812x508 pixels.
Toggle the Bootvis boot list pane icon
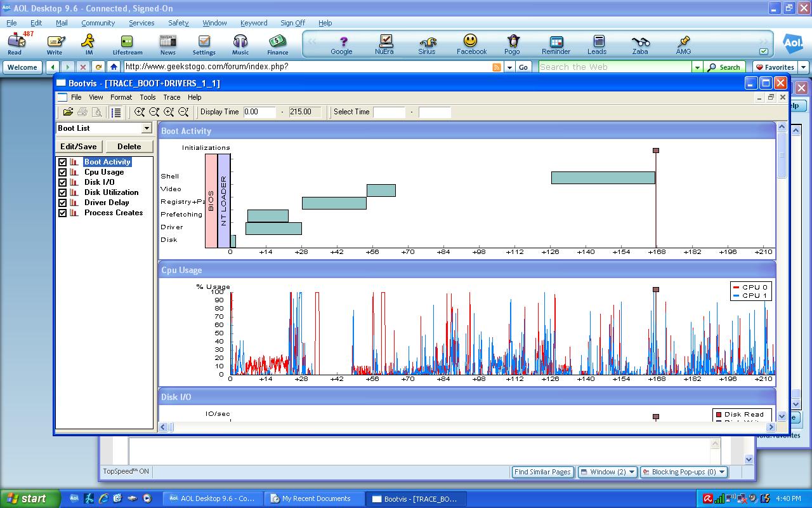116,112
